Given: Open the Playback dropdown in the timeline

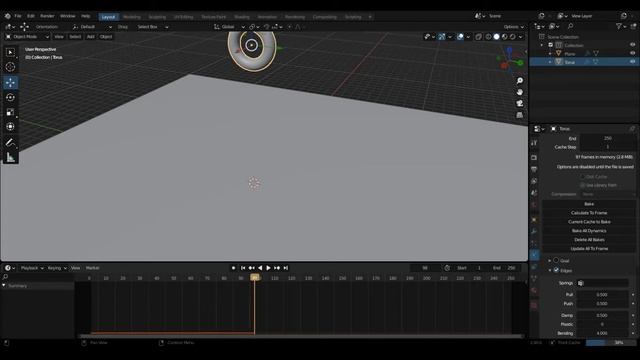Looking at the screenshot, I should (32, 268).
